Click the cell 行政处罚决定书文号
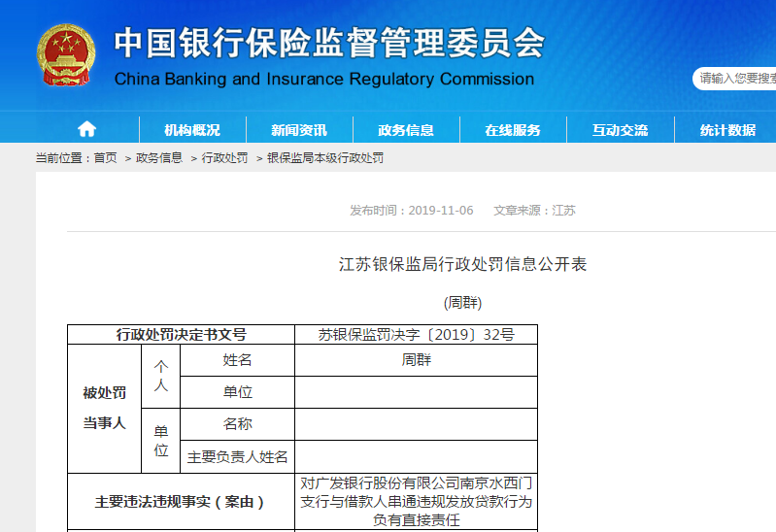 point(182,335)
